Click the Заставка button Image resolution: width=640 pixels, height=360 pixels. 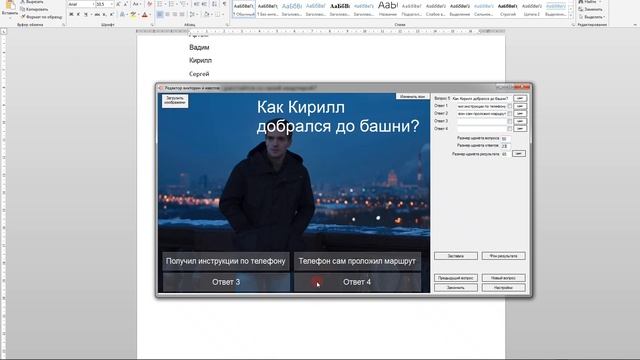pos(456,256)
